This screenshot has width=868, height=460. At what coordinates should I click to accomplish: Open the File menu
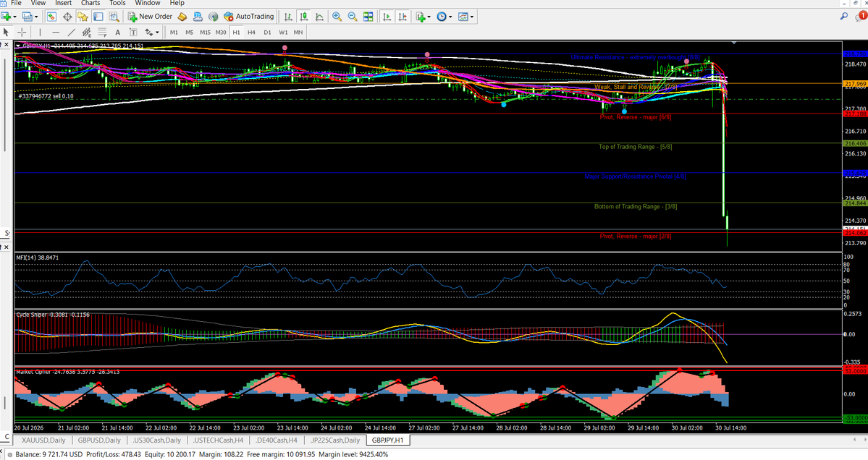point(16,4)
